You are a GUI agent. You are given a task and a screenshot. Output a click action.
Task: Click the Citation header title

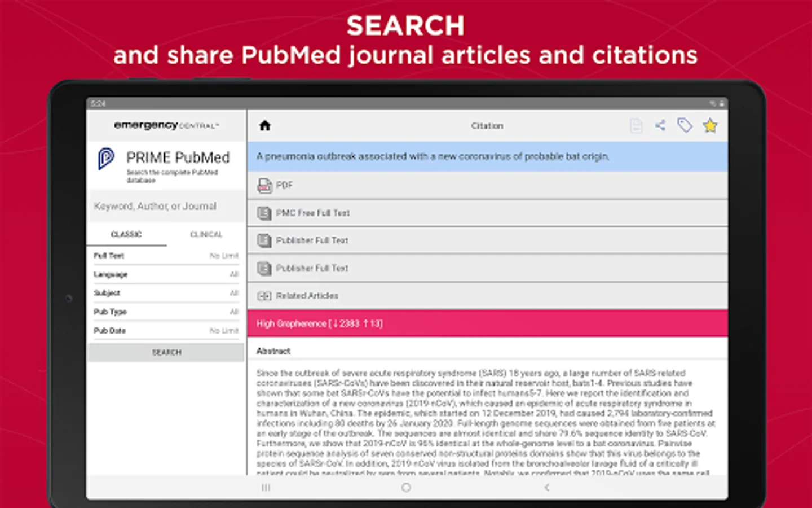[x=487, y=126]
